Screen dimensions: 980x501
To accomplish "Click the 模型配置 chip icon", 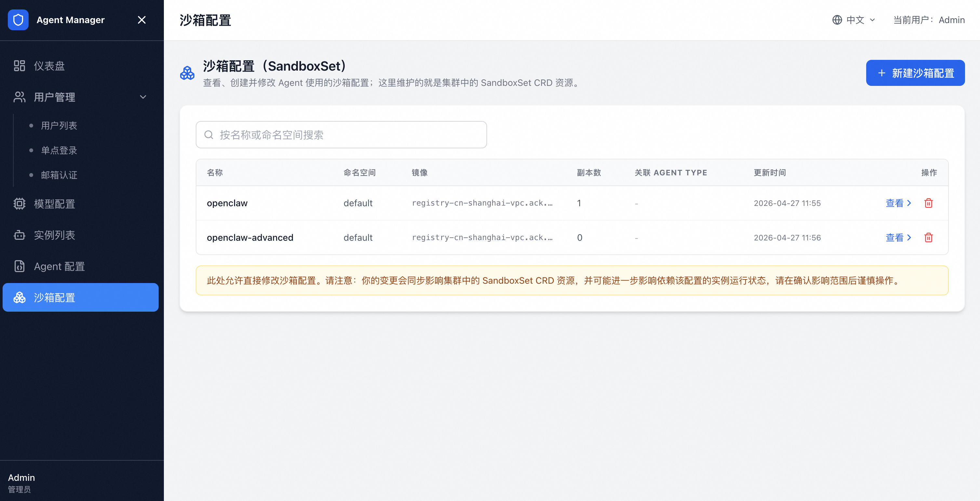I will point(20,204).
